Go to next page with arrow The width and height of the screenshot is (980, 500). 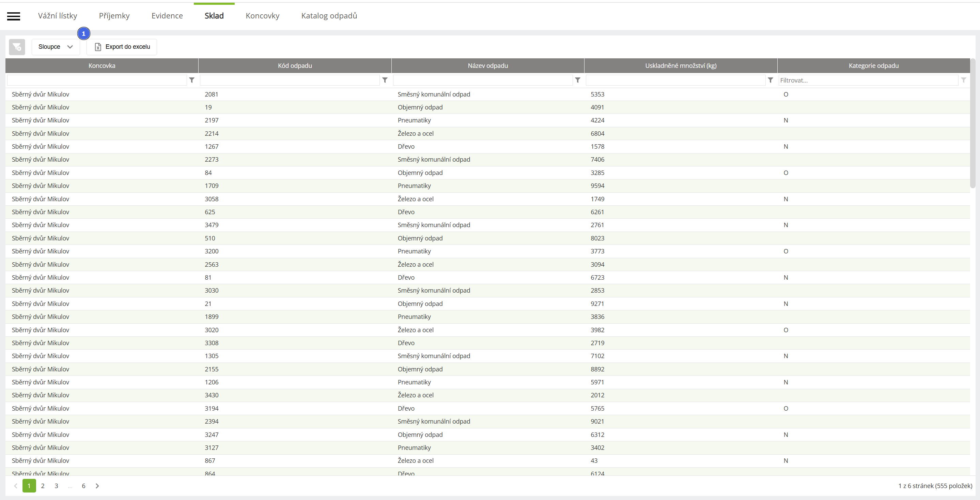click(97, 486)
